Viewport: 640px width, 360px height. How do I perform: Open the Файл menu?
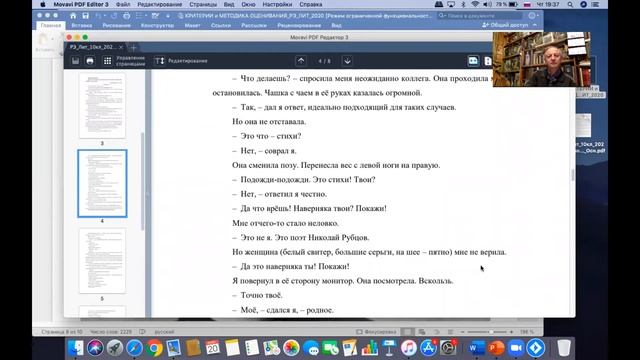tap(123, 4)
